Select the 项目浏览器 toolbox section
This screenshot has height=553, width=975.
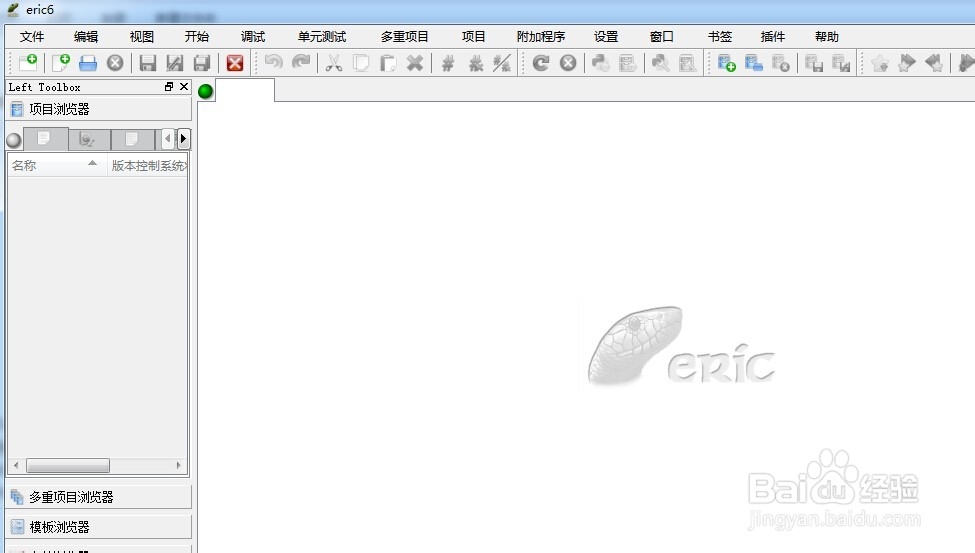pyautogui.click(x=99, y=109)
